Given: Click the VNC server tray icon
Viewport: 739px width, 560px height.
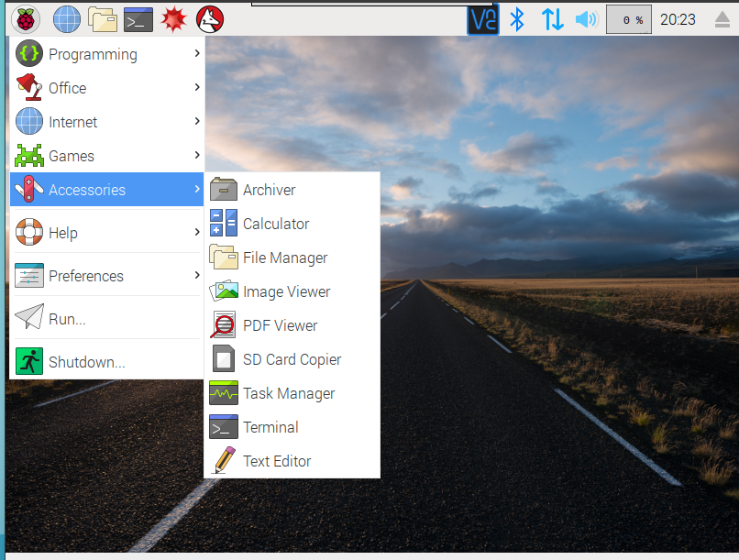Looking at the screenshot, I should [x=483, y=19].
